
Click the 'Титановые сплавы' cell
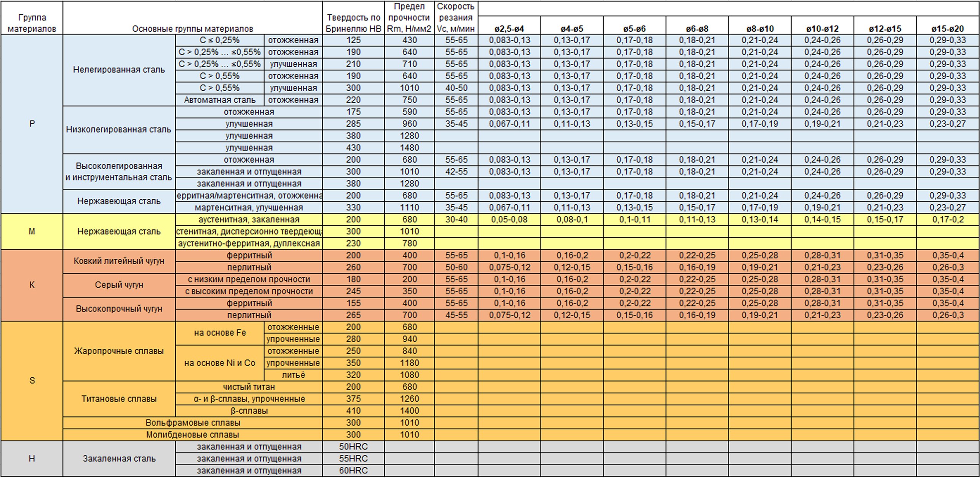[119, 399]
